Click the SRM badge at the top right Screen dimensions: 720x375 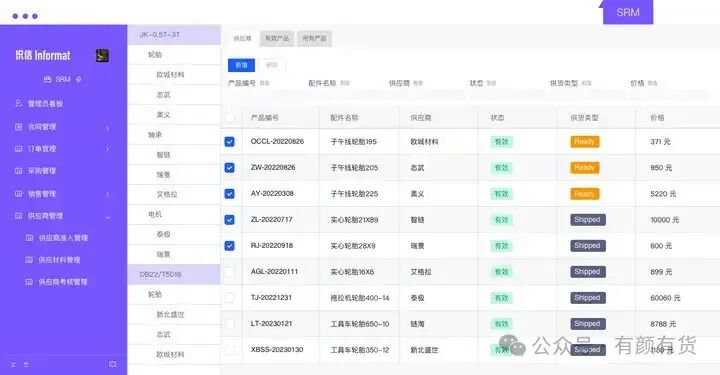(628, 12)
